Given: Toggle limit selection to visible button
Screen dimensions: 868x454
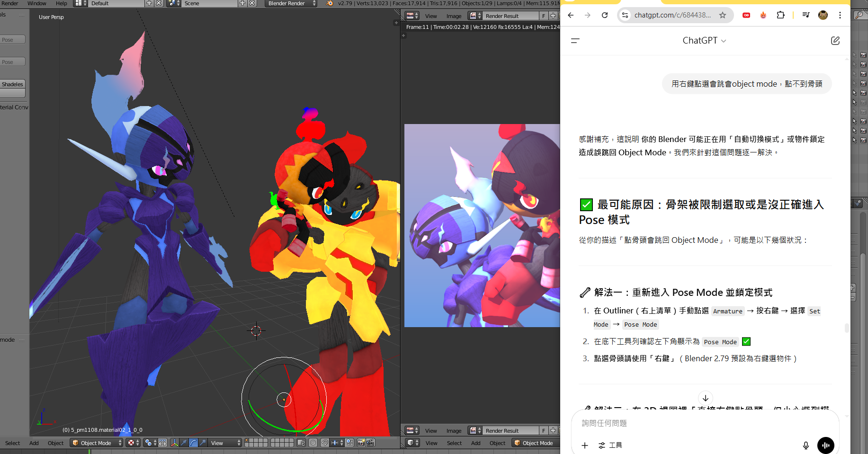Looking at the screenshot, I should coord(301,443).
